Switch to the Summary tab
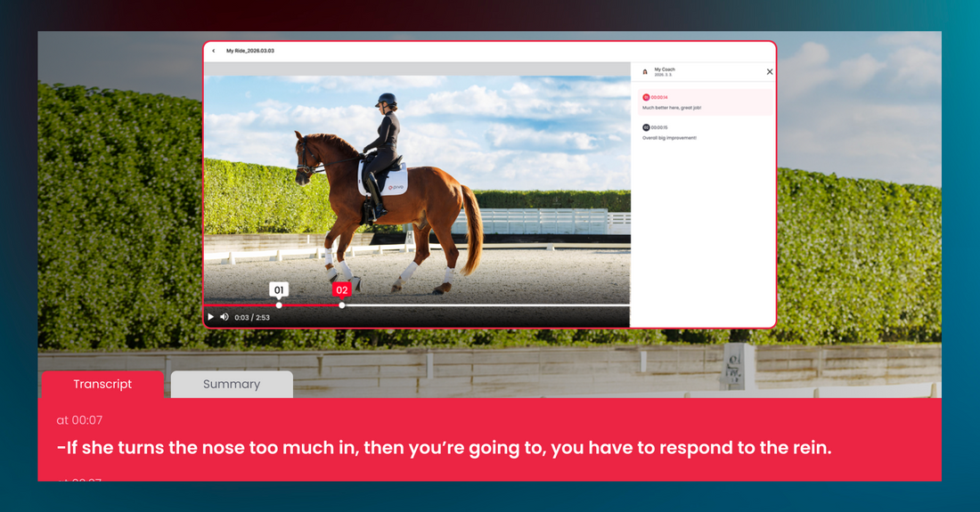 pos(232,384)
